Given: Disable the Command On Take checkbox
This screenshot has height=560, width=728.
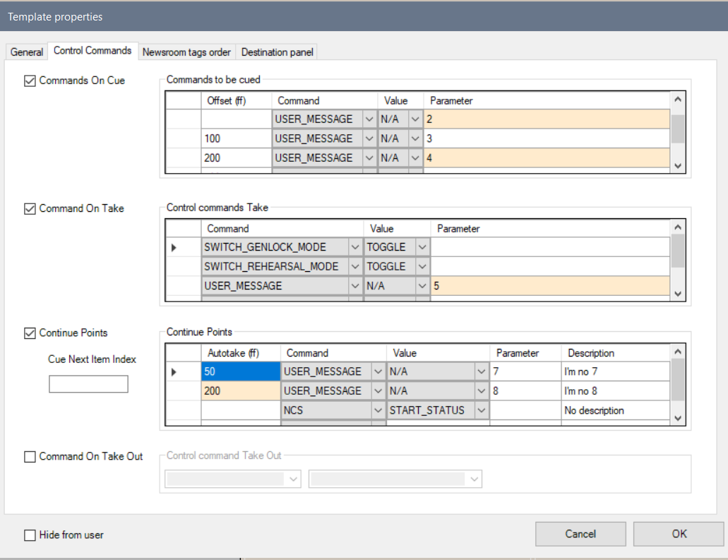Looking at the screenshot, I should 30,208.
